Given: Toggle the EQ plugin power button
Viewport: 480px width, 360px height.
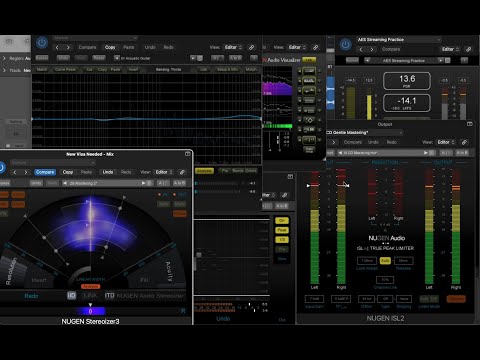Looking at the screenshot, I should (x=42, y=42).
